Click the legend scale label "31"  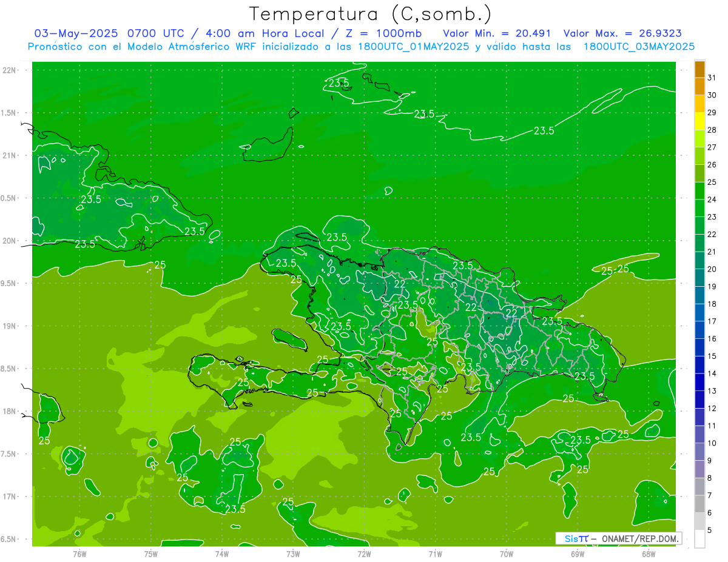[712, 78]
